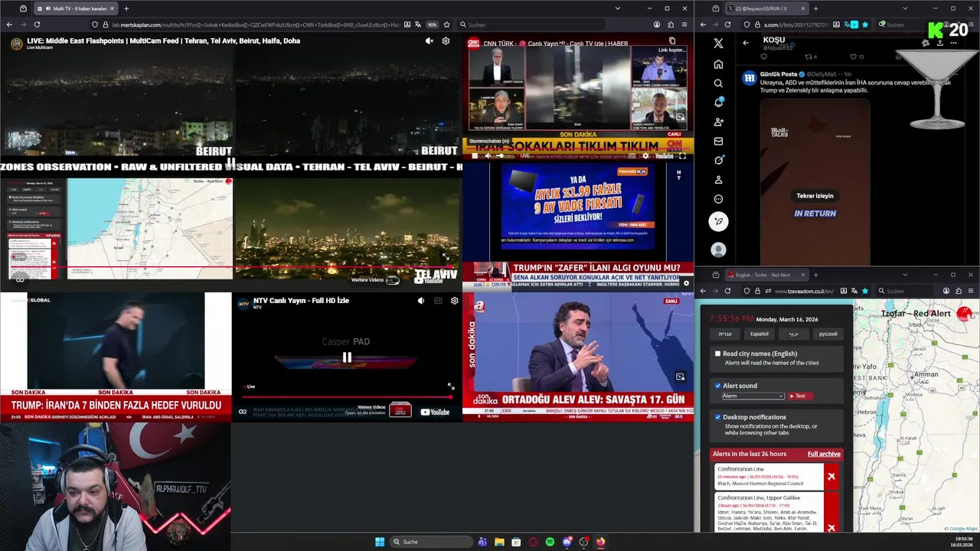Open Spotify from taskbar

(x=550, y=542)
